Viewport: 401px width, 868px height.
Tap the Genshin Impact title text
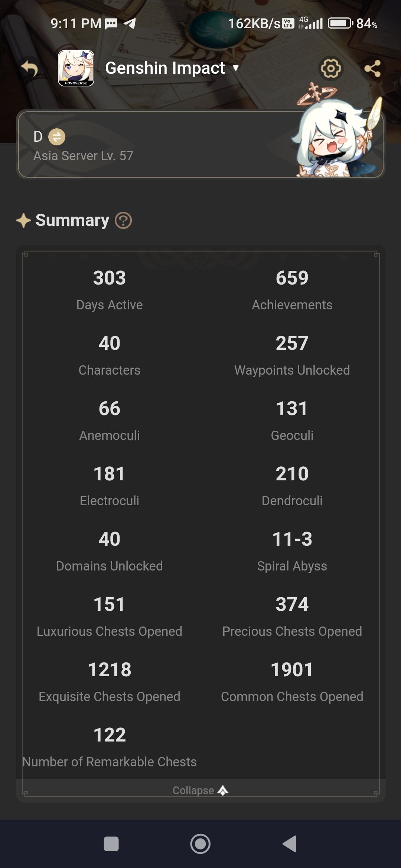click(164, 68)
